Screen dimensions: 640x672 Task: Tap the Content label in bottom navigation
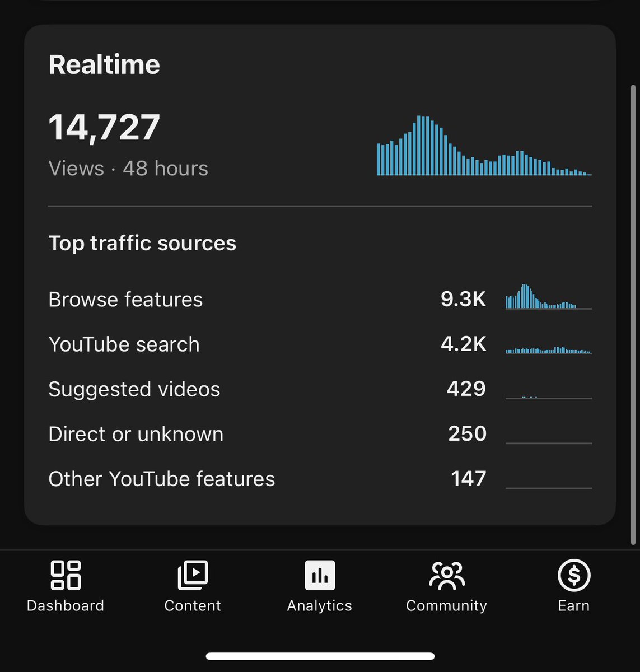[x=193, y=605]
